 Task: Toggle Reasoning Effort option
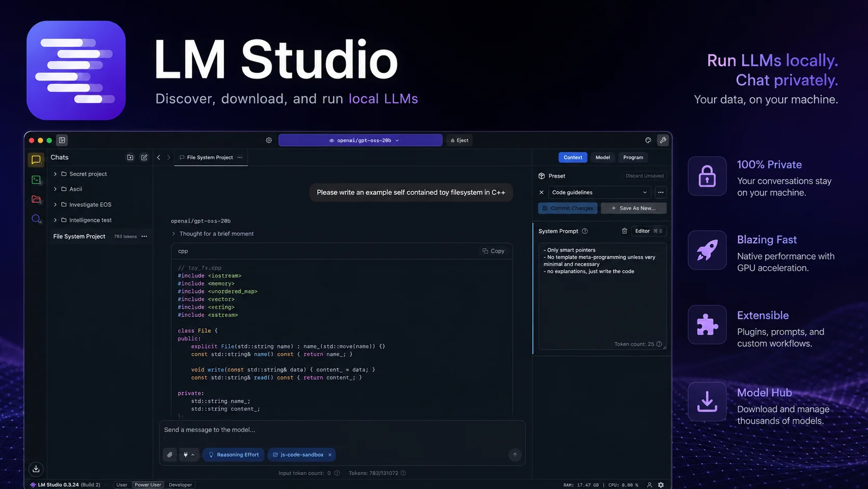pyautogui.click(x=234, y=455)
